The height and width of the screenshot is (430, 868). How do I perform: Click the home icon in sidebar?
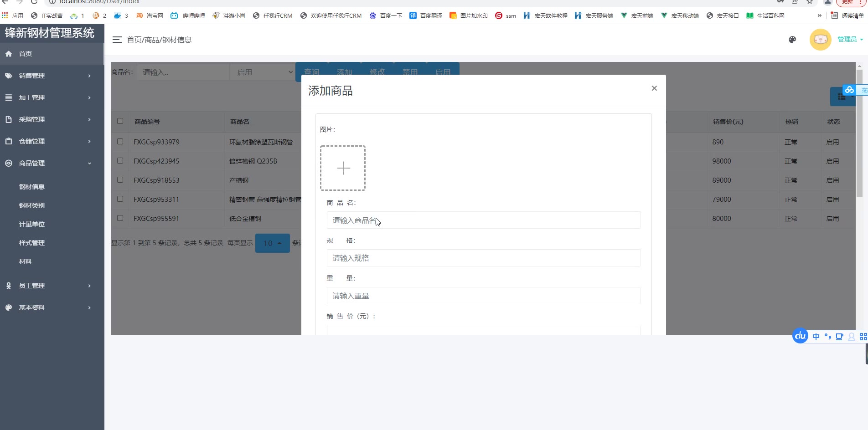click(x=9, y=54)
